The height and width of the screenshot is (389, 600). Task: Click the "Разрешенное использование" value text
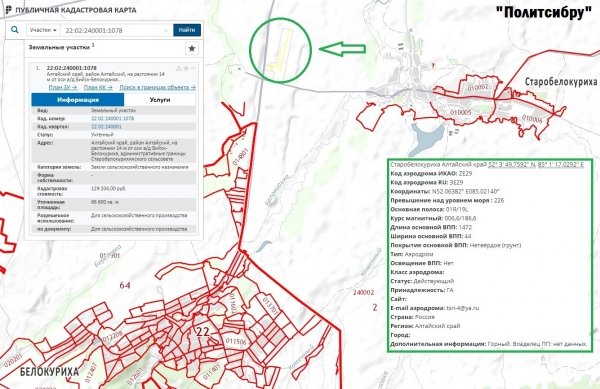click(x=139, y=215)
